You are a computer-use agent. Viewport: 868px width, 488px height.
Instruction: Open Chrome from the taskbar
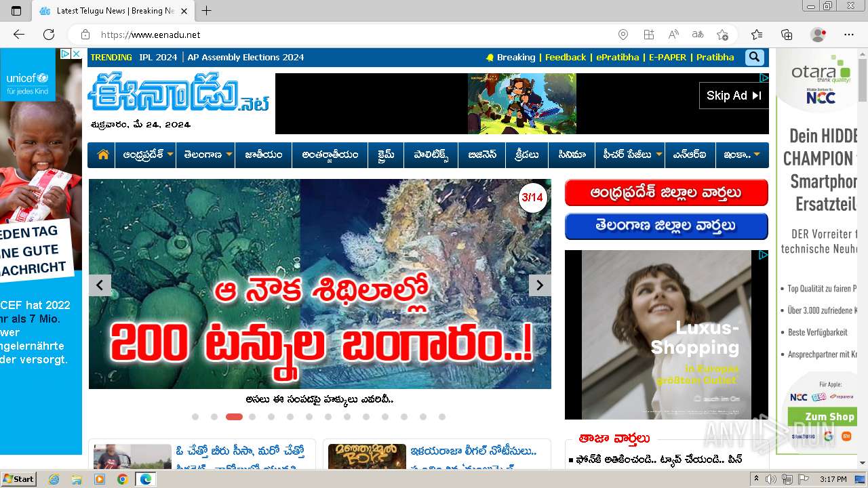(x=122, y=479)
